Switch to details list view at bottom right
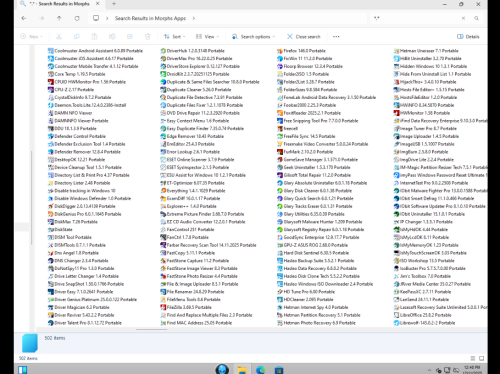 tap(473, 358)
